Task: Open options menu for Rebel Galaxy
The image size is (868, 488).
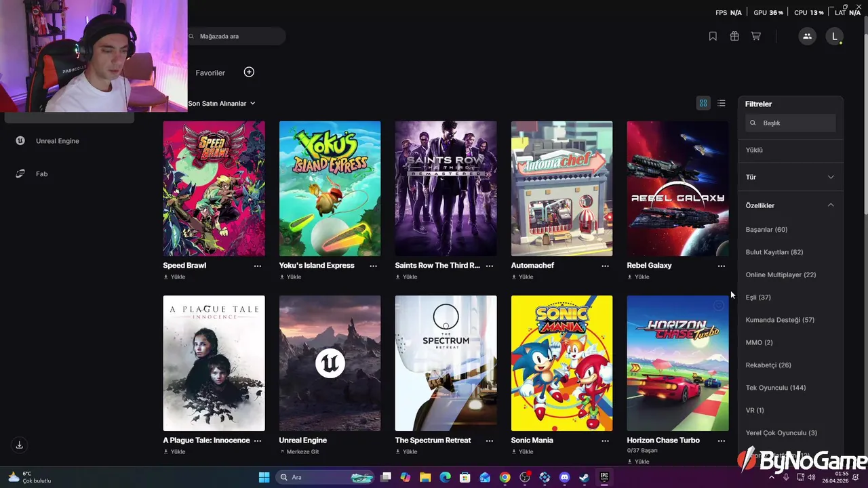Action: pyautogui.click(x=722, y=266)
